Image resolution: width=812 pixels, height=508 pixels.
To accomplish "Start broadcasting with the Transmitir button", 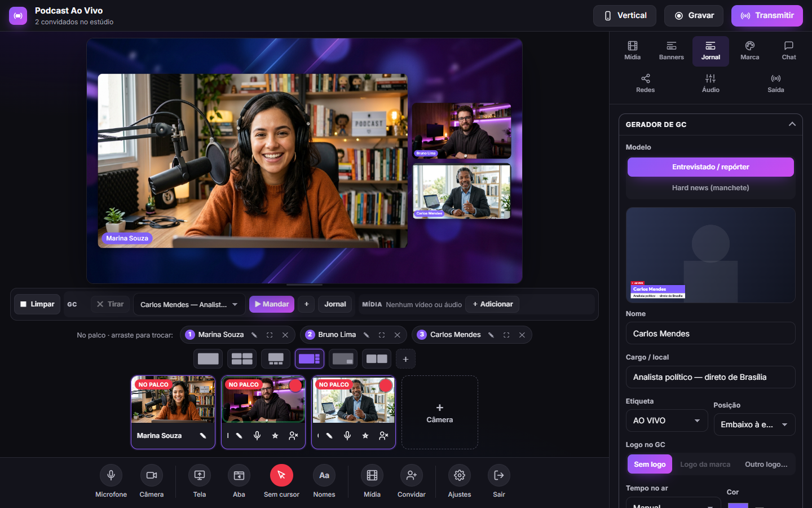I will pos(767,16).
